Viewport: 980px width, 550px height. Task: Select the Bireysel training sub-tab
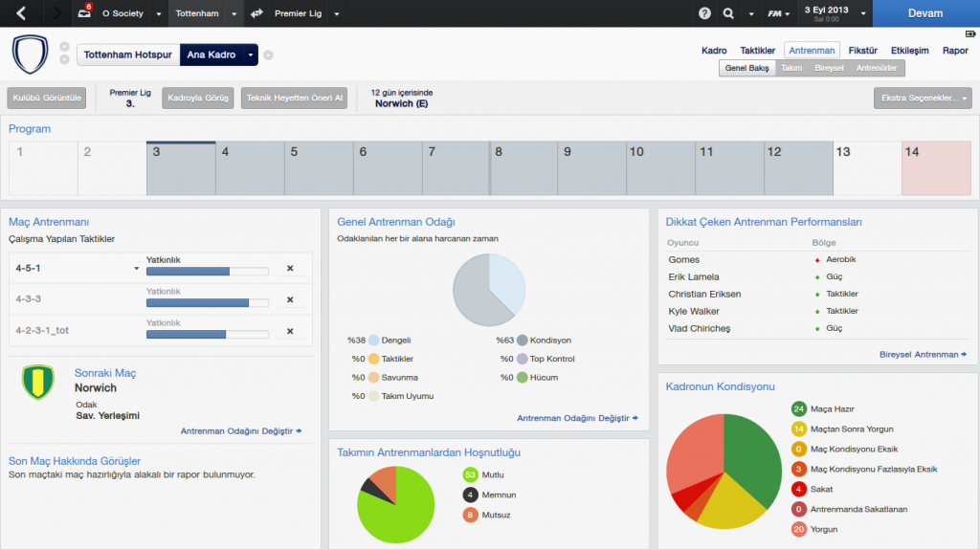pos(829,68)
